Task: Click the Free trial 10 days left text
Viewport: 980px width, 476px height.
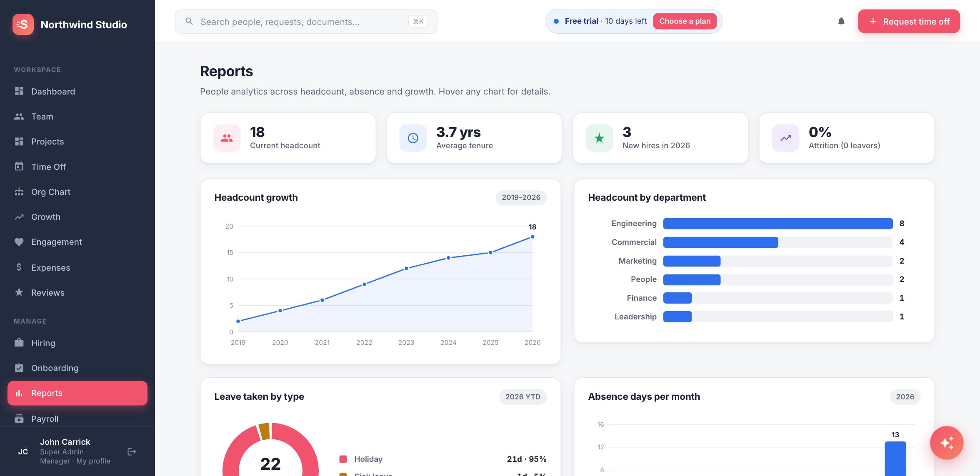Action: coord(605,21)
